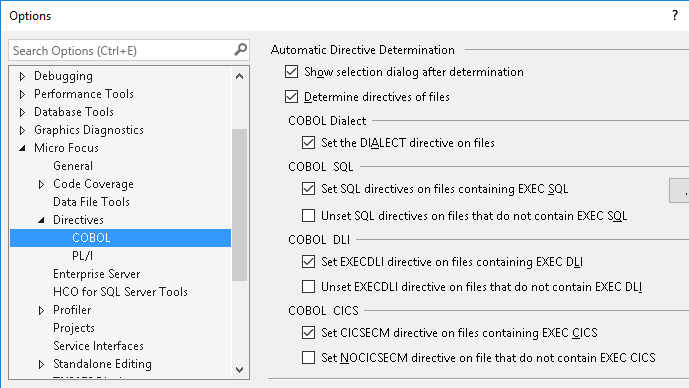Collapse the Directives node
Viewport: 689px width, 388px height.
[41, 220]
